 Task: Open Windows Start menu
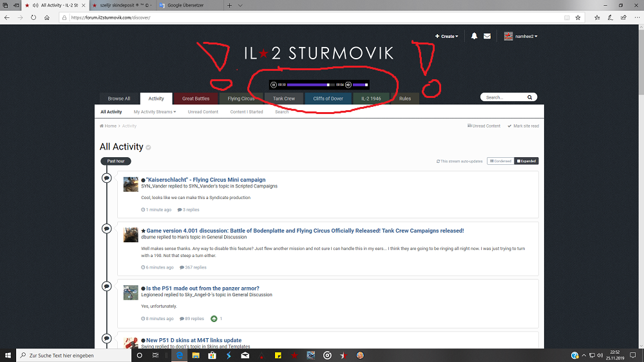8,356
